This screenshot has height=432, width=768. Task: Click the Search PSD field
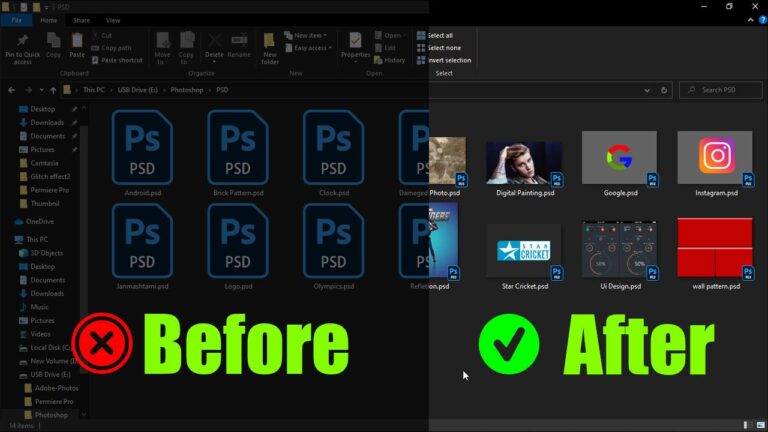[x=721, y=90]
